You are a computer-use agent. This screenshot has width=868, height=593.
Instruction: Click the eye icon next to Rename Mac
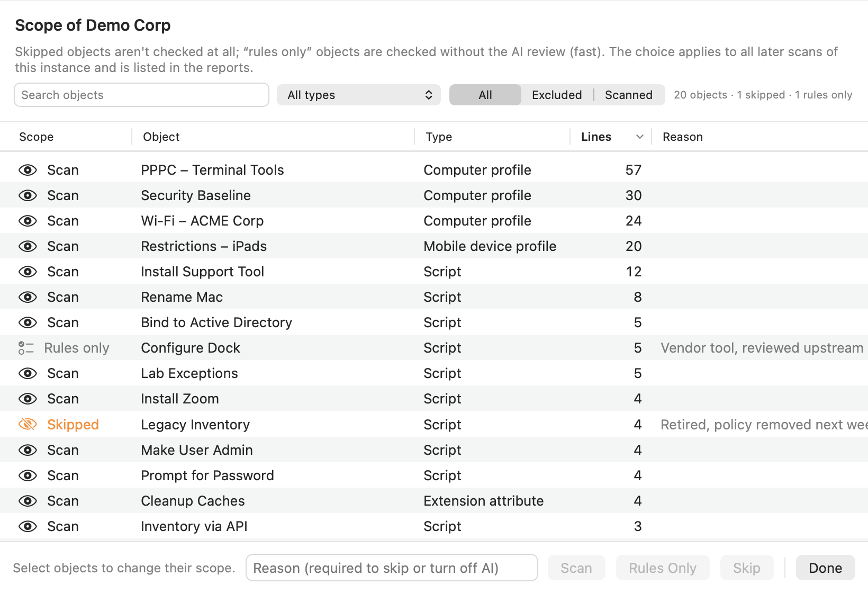(28, 297)
